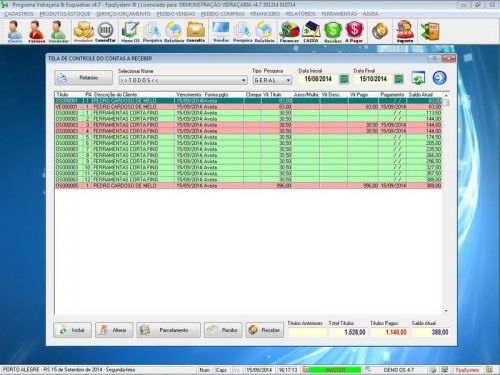Click the Recibo button
The height and width of the screenshot is (375, 500).
coord(223,330)
